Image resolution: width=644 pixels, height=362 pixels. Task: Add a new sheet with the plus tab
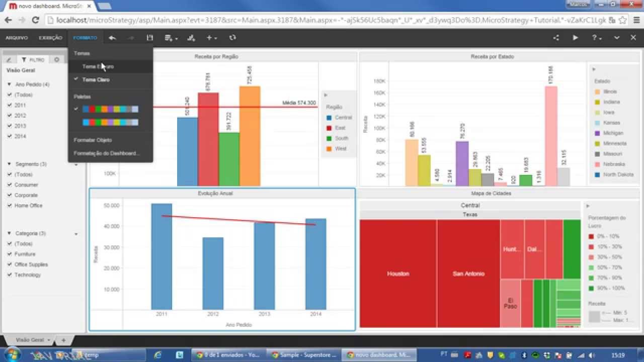coord(63,340)
